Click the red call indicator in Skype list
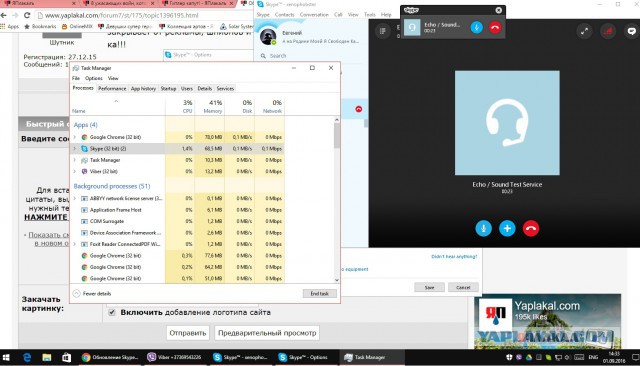Viewport: 640px width, 366px height. (358, 109)
